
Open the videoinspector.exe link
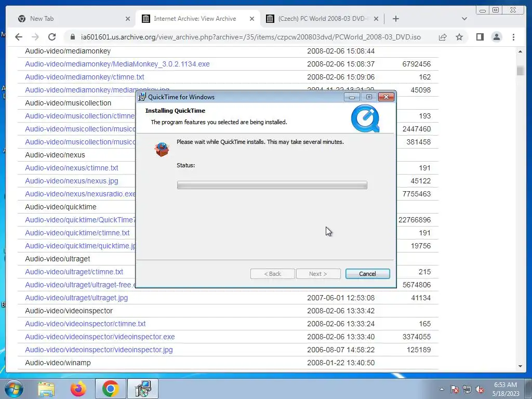[100, 337]
